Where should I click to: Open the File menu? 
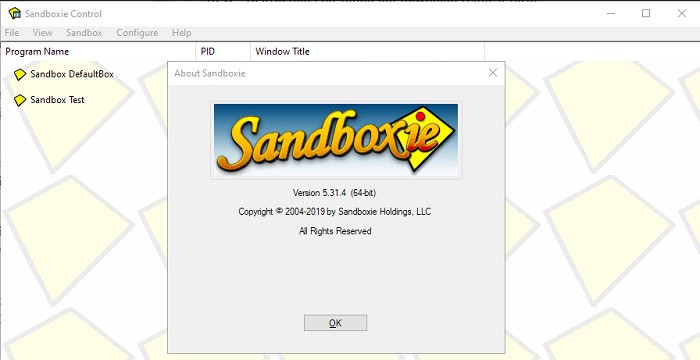pyautogui.click(x=12, y=33)
